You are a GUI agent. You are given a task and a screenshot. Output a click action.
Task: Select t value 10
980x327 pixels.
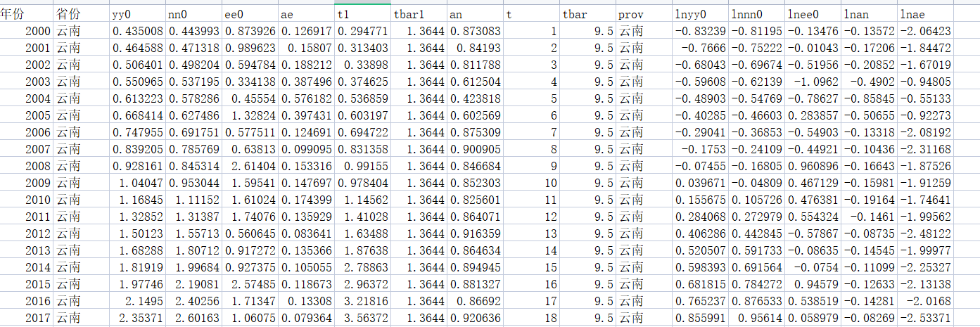coord(532,183)
